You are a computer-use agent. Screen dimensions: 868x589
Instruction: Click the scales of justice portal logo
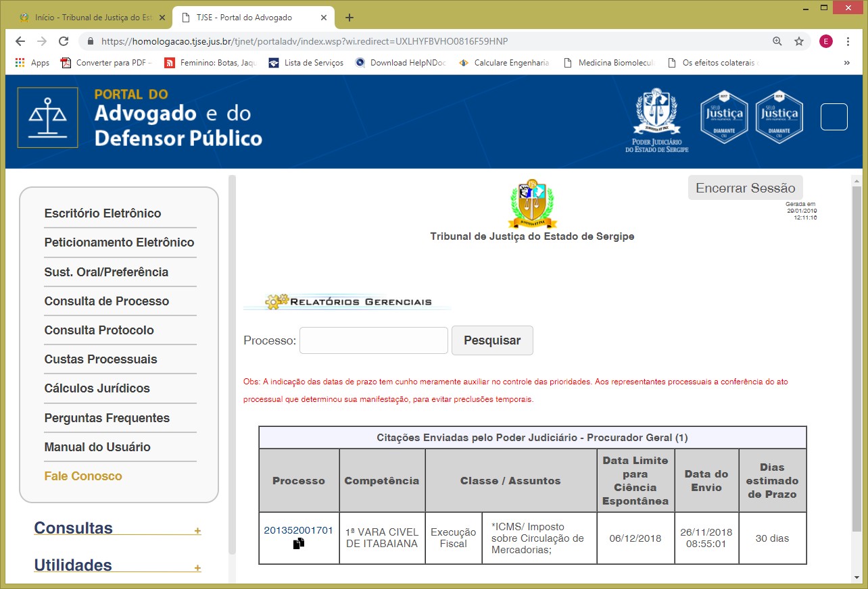pos(47,117)
